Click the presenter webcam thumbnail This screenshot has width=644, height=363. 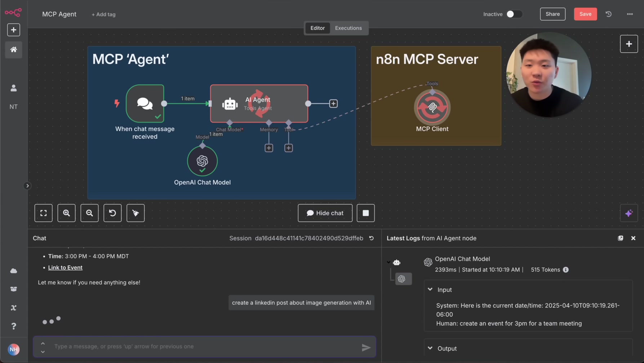(x=548, y=75)
